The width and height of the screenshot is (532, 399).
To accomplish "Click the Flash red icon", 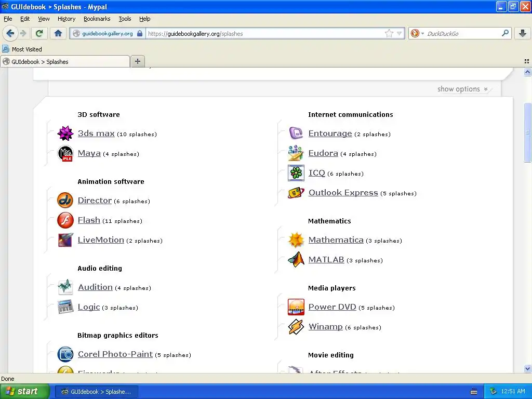I will (65, 220).
